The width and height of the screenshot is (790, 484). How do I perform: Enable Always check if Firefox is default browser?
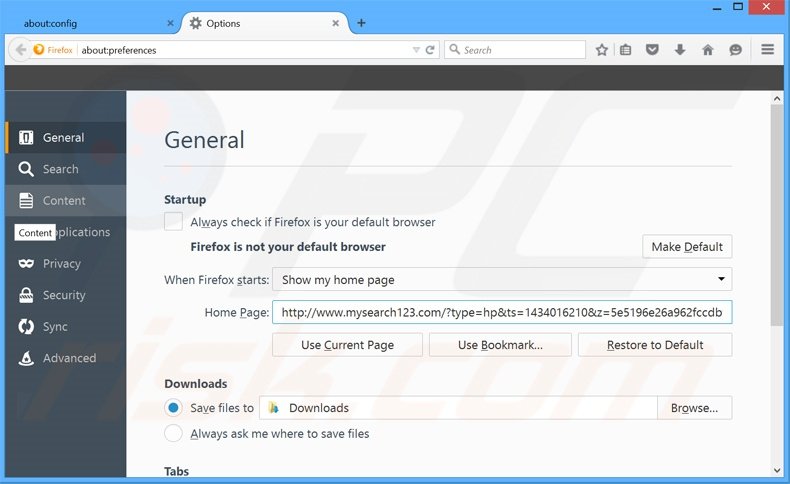pos(173,222)
